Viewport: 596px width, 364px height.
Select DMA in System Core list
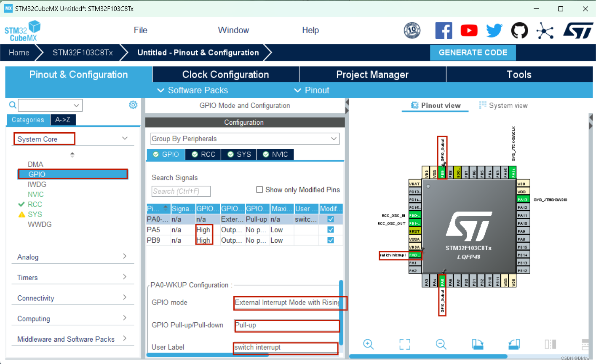pyautogui.click(x=35, y=164)
